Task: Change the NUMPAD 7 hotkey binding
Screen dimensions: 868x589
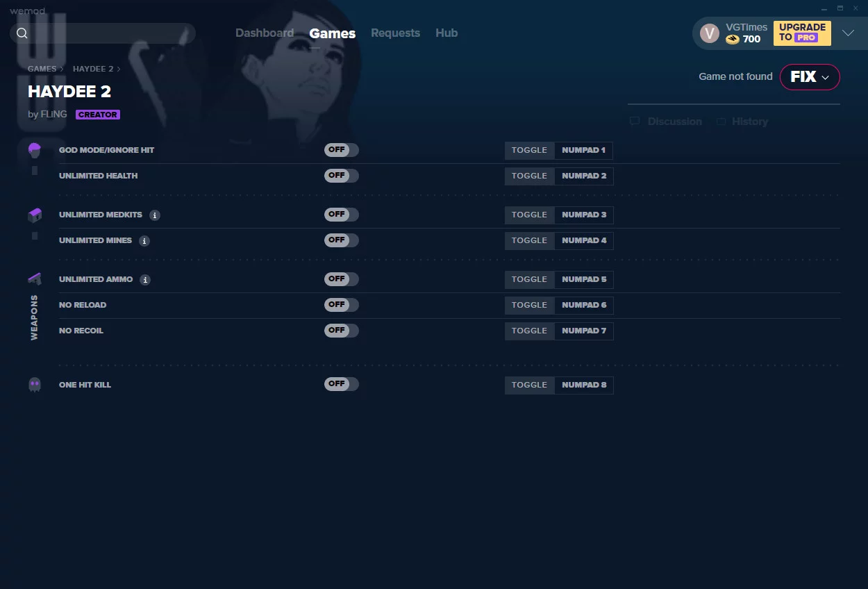Action: [x=584, y=331]
